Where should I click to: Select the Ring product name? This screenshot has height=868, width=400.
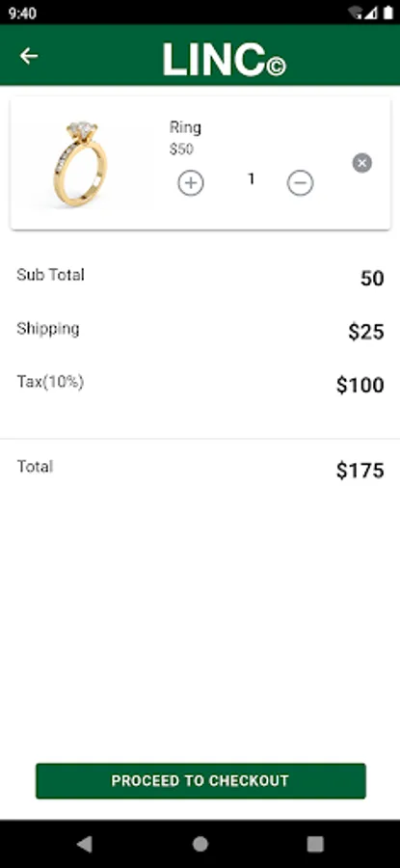click(x=185, y=127)
